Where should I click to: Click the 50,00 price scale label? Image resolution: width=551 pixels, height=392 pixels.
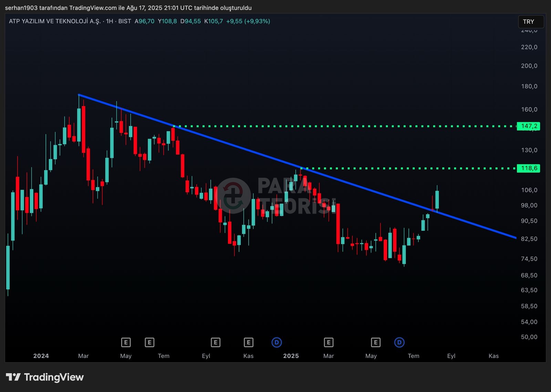pyautogui.click(x=529, y=337)
